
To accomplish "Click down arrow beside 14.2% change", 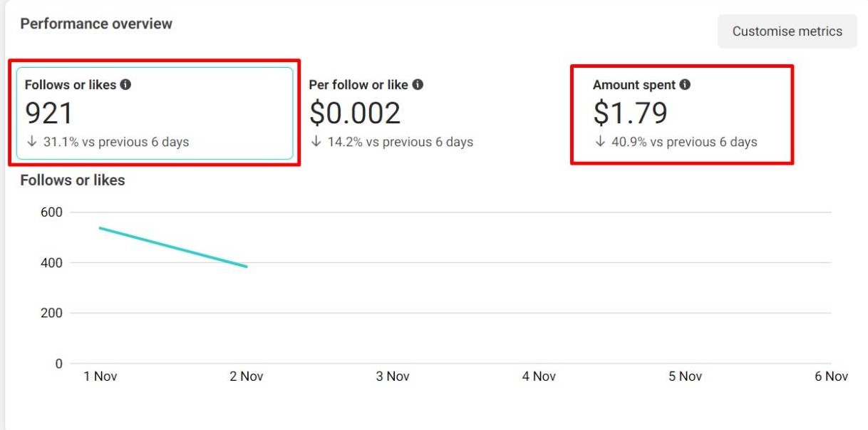I will point(316,141).
